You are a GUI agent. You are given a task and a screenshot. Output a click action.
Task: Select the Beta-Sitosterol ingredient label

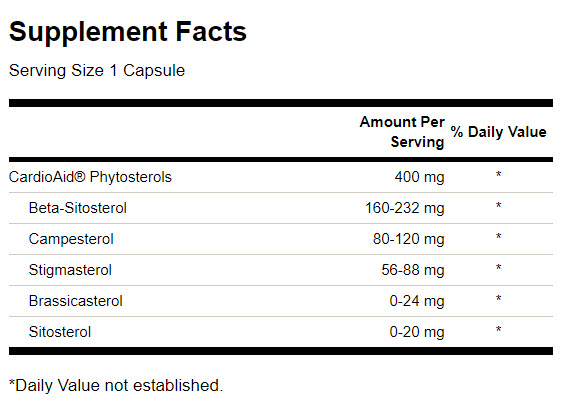coord(78,208)
